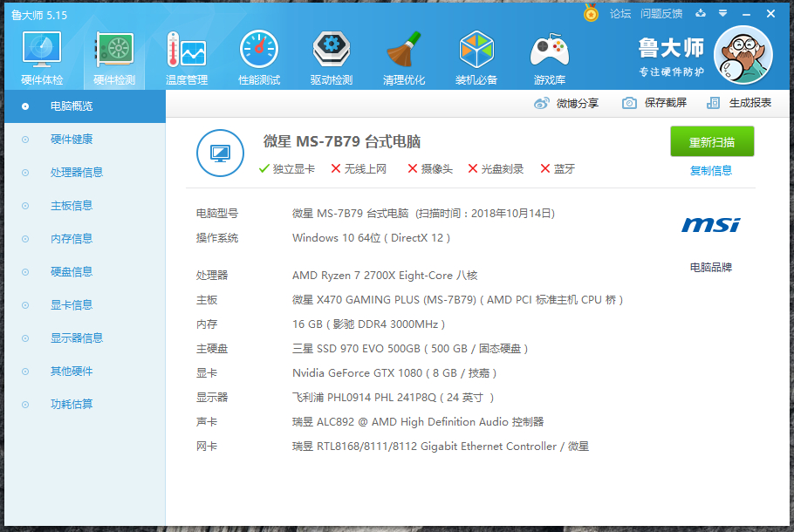Click the Weibo share icon
The height and width of the screenshot is (532, 794).
tap(541, 103)
